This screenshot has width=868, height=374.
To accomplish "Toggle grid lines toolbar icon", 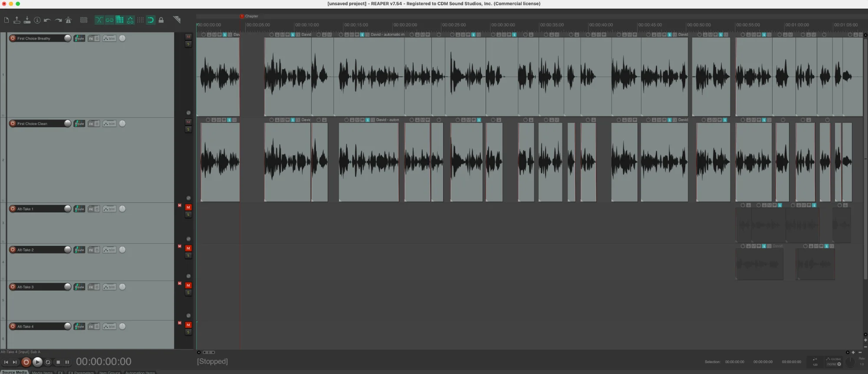I will coord(140,20).
